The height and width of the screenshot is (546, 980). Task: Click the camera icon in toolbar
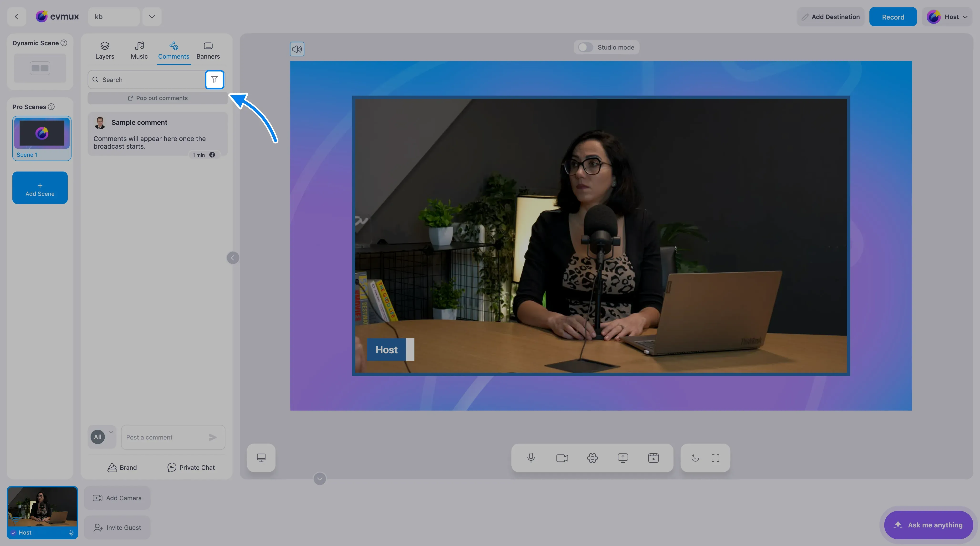click(562, 458)
